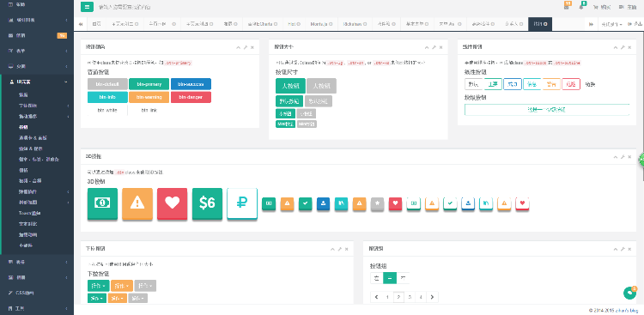Switch to the Flot tab
Screen dimensions: 644x315
pos(294,24)
